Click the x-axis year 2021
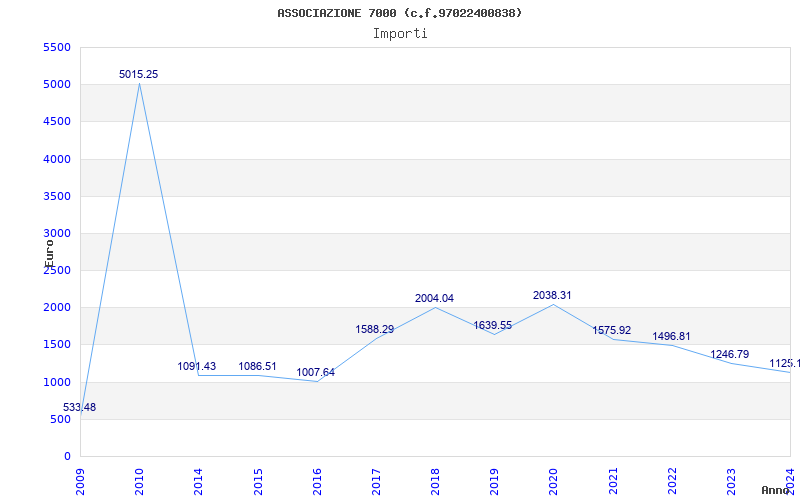Viewport: 800px width, 500px height. [x=613, y=481]
